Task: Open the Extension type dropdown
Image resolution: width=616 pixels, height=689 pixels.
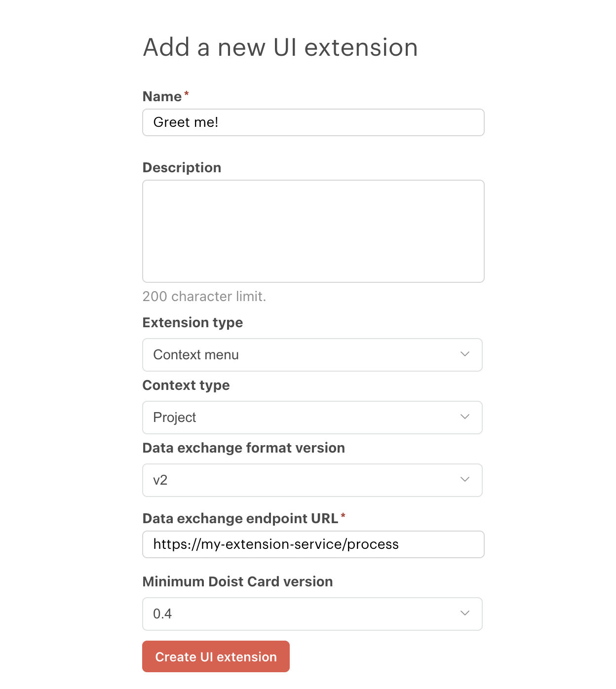Action: tap(312, 354)
